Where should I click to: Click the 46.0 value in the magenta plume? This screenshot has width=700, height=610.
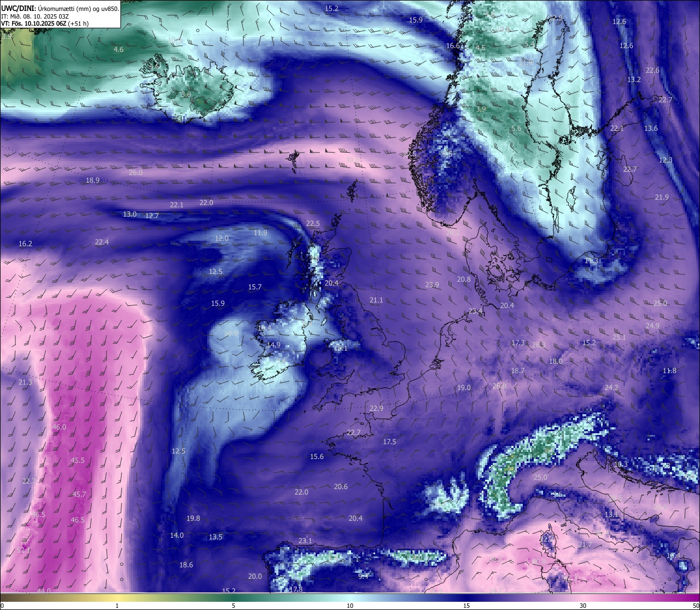[x=59, y=427]
